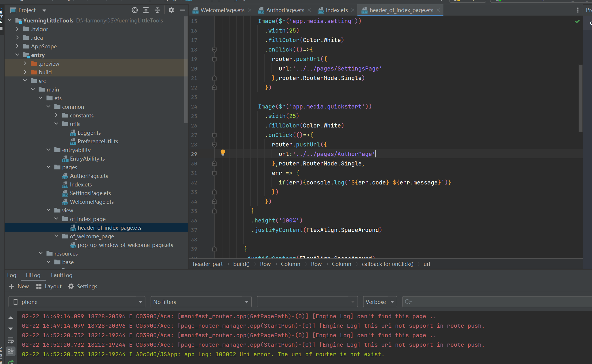Click the New log plus icon
The height and width of the screenshot is (364, 592).
pos(12,286)
